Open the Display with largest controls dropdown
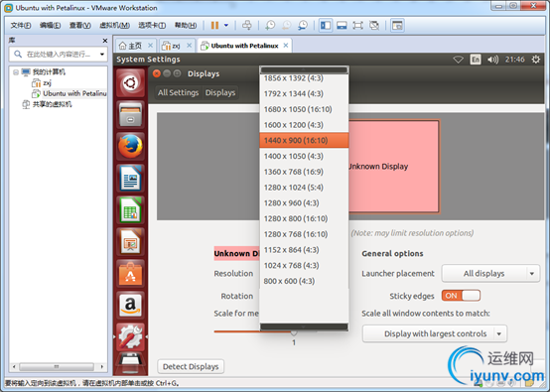 click(x=435, y=333)
